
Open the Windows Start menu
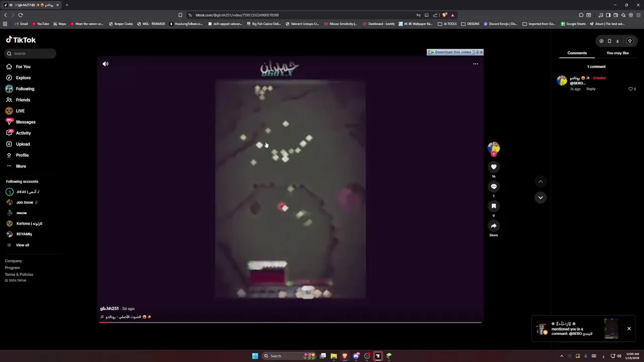click(255, 356)
